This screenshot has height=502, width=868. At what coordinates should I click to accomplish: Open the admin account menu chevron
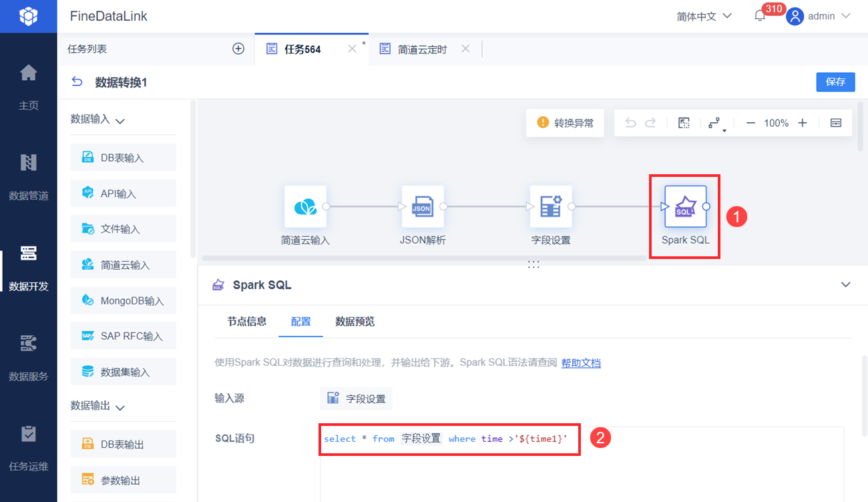tap(845, 16)
